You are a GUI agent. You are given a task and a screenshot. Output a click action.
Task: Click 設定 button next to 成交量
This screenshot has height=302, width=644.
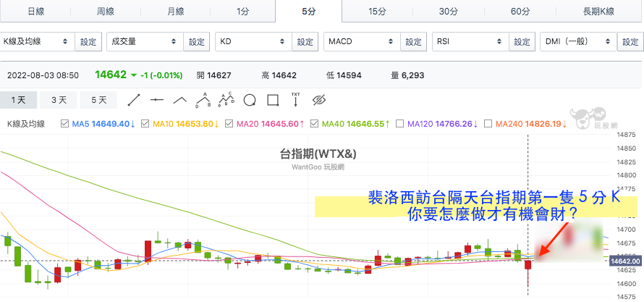197,42
